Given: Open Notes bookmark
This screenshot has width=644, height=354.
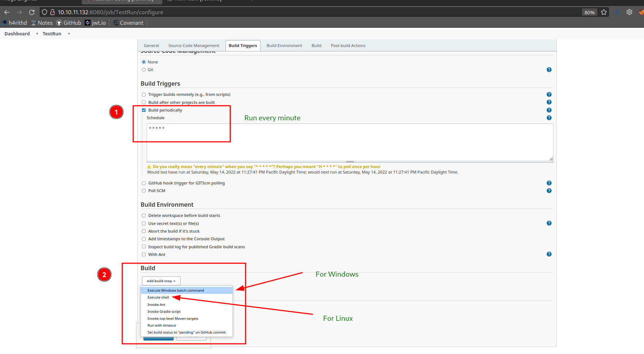Looking at the screenshot, I should point(42,23).
